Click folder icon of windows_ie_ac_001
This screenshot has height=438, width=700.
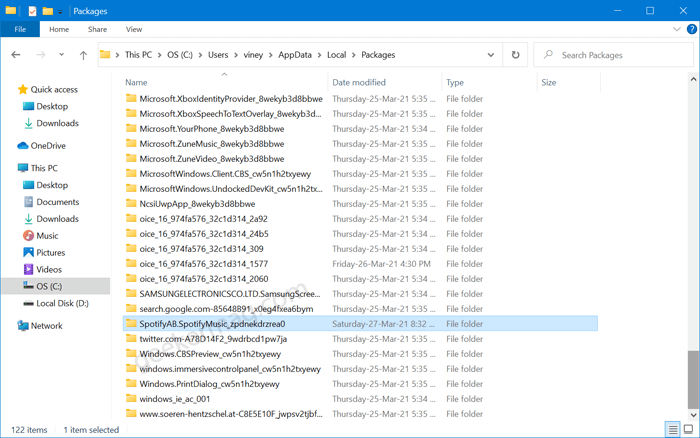(x=131, y=398)
